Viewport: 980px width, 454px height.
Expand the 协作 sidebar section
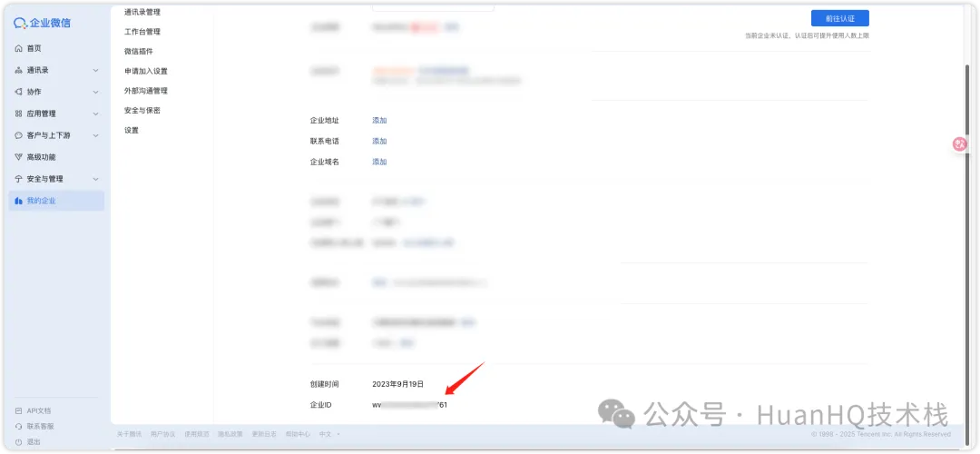pyautogui.click(x=95, y=92)
